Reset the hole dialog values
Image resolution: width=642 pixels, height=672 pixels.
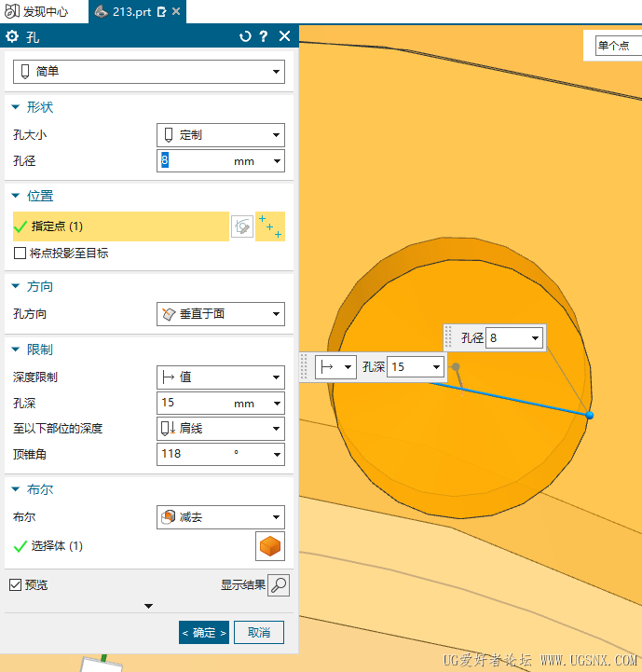coord(245,36)
